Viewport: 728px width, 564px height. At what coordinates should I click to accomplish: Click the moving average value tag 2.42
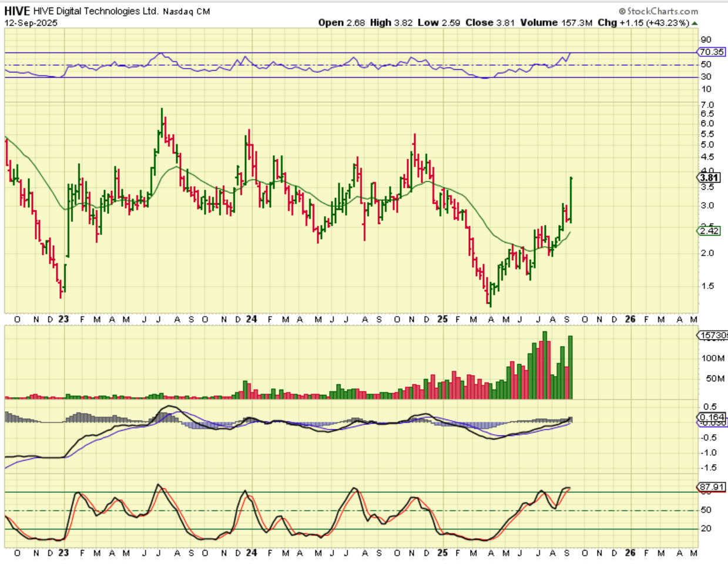coord(709,231)
